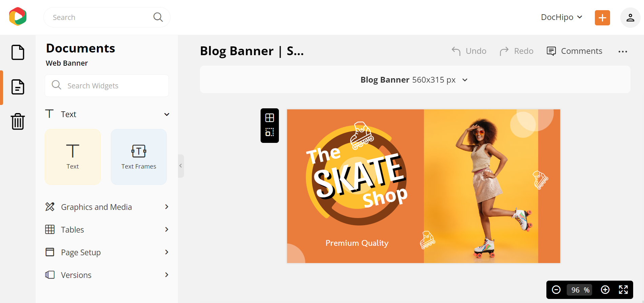This screenshot has width=644, height=303.
Task: Open the Comments panel
Action: [x=575, y=51]
